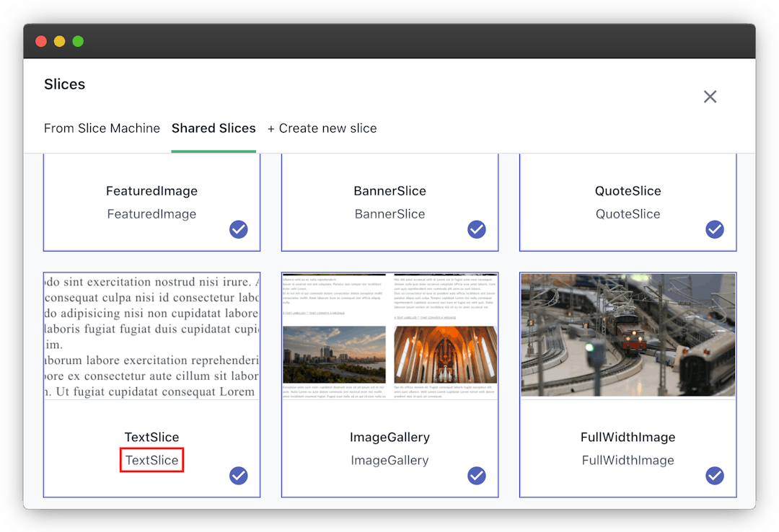Click Create new slice
Viewport: 779px width, 532px height.
322,128
